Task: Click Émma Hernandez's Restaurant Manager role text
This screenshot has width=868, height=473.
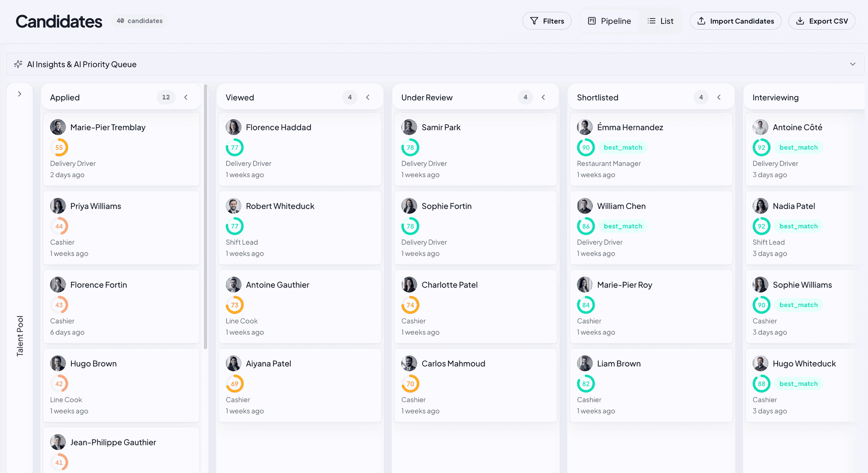Action: [609, 164]
